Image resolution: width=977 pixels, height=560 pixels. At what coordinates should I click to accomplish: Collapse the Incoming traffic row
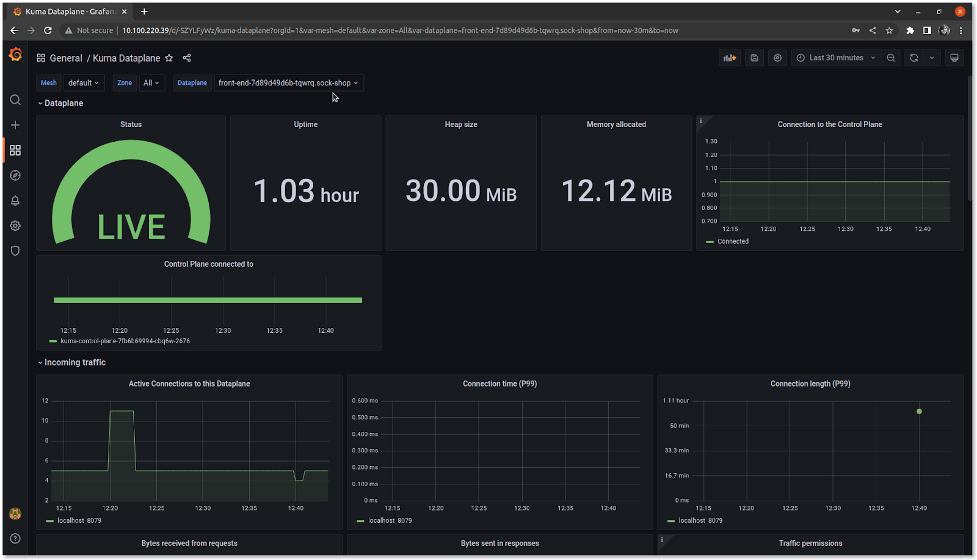[74, 363]
